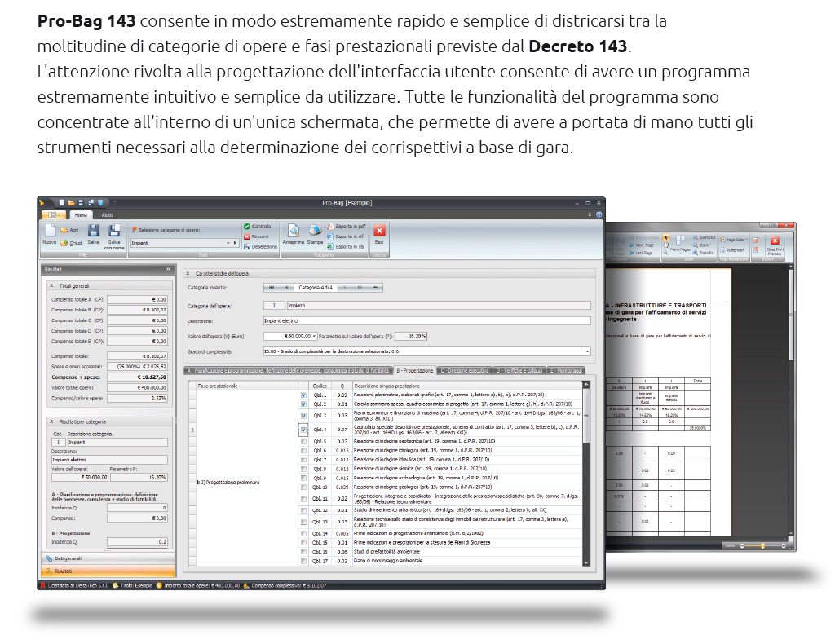Viewport: 835px width, 644px height.
Task: Export the report via Esporta in xls
Action: 345,246
